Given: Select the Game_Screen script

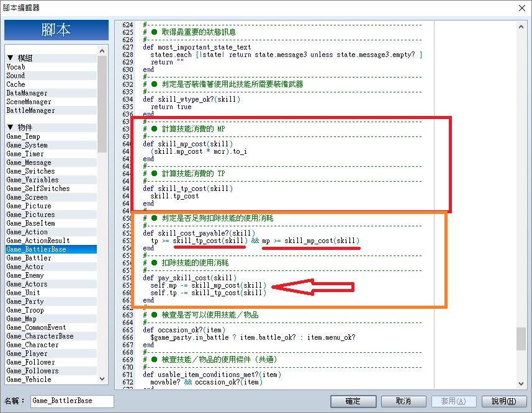Looking at the screenshot, I should 52,197.
